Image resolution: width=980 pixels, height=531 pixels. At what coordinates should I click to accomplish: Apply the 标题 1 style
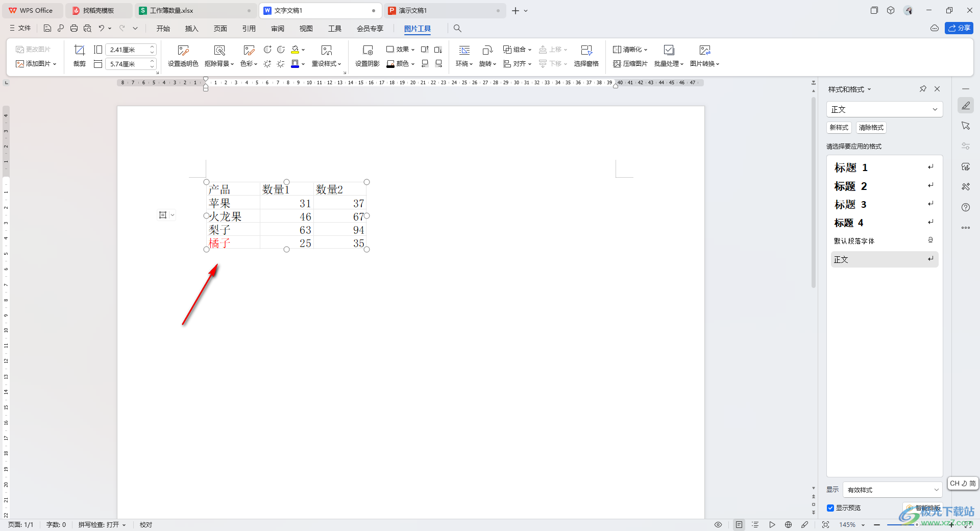[885, 167]
